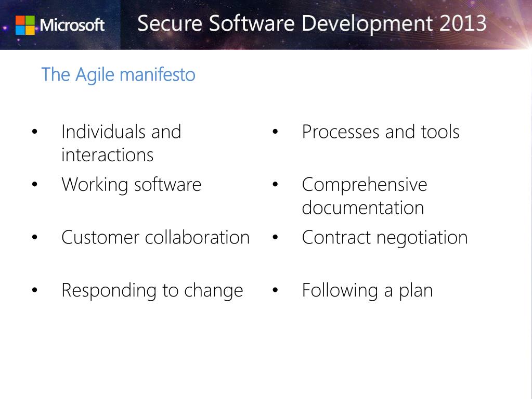This screenshot has height=399, width=532.
Task: Click the Microsoft wordmark text
Action: 72,25
